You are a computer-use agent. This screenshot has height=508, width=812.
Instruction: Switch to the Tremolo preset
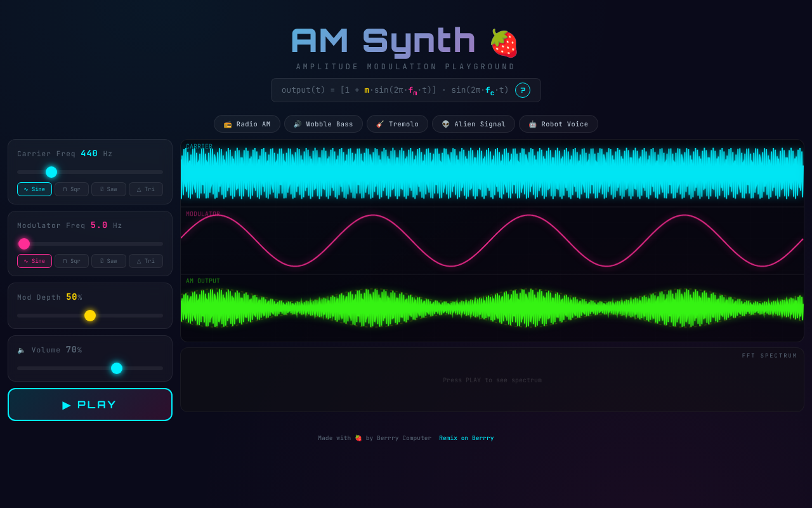pos(397,124)
